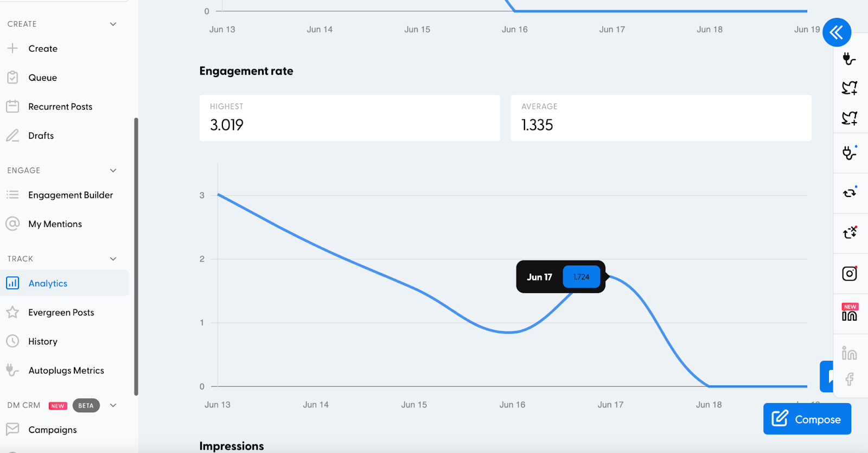Collapse the CREATE section chevron

113,24
